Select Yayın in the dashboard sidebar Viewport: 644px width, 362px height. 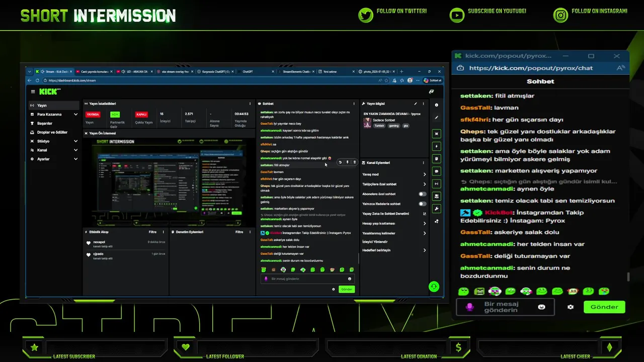54,106
